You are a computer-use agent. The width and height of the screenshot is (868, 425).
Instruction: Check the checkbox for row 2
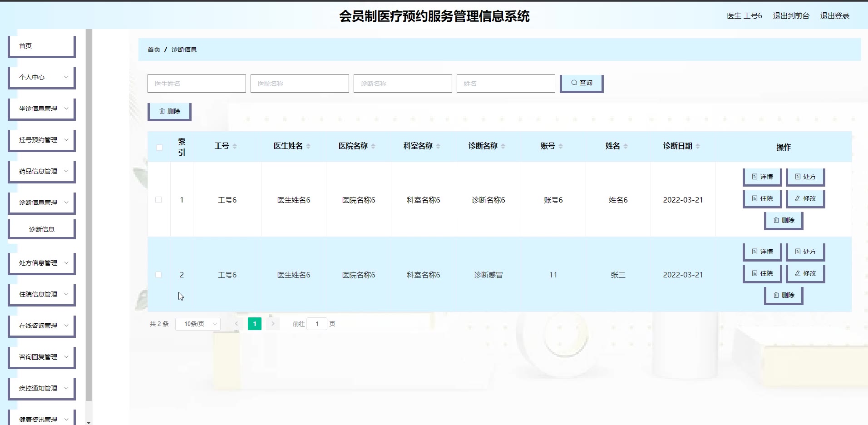tap(158, 275)
